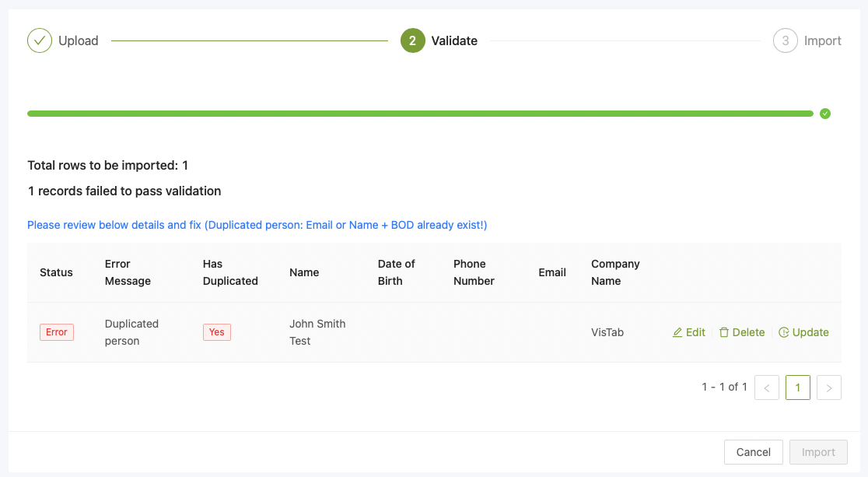This screenshot has height=477, width=868.
Task: Click the red Error status tag
Action: (x=57, y=332)
